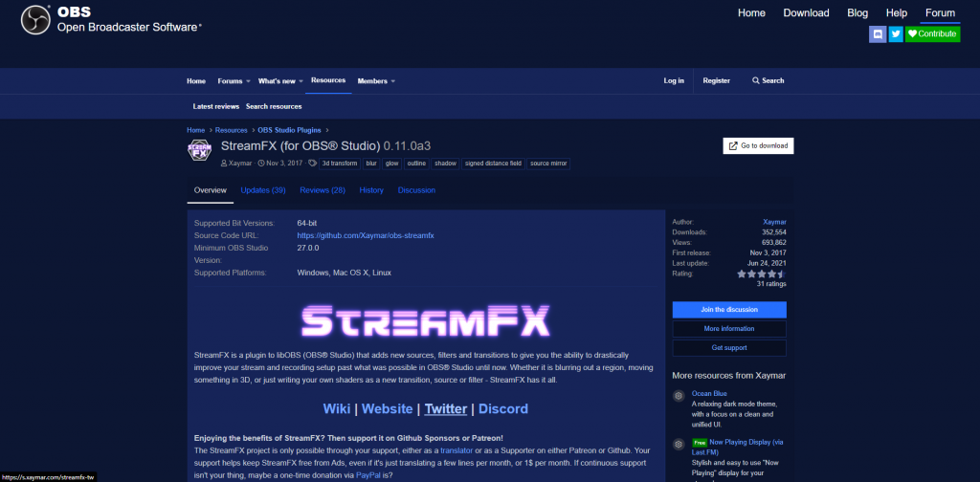The width and height of the screenshot is (980, 482).
Task: Open Blog in top navigation
Action: (x=857, y=13)
